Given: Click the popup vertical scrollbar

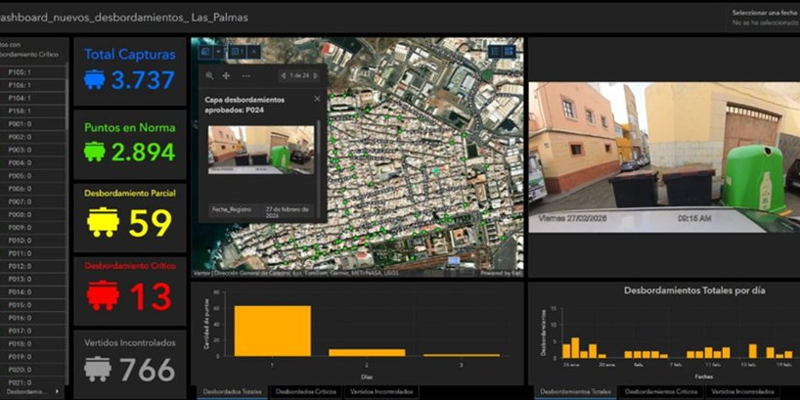Looking at the screenshot, I should (x=319, y=168).
